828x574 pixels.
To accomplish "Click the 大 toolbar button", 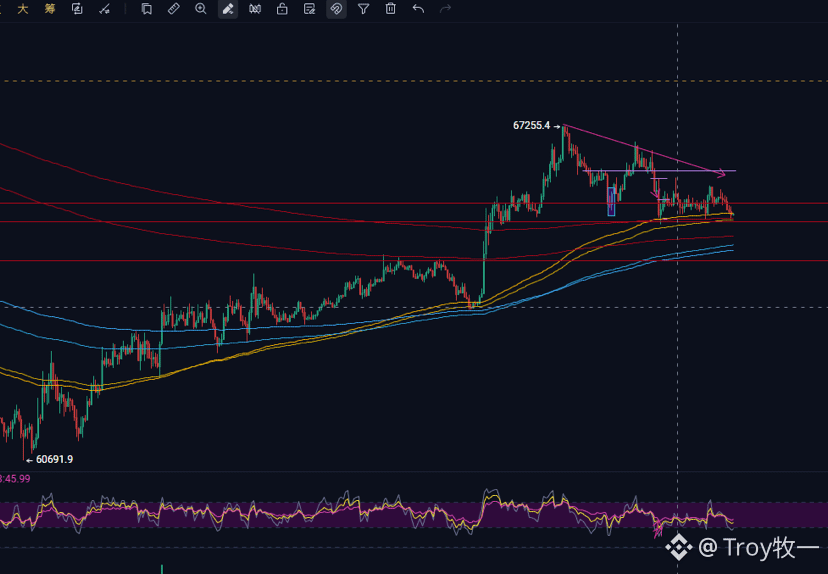I will click(23, 8).
